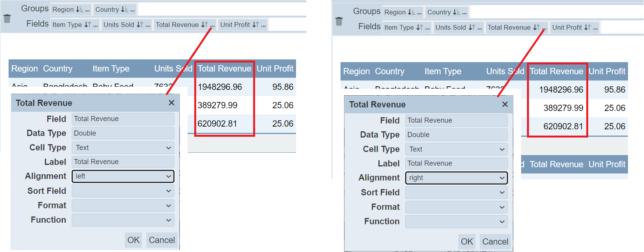
Task: Click the Label input in left dialog
Action: (x=123, y=162)
